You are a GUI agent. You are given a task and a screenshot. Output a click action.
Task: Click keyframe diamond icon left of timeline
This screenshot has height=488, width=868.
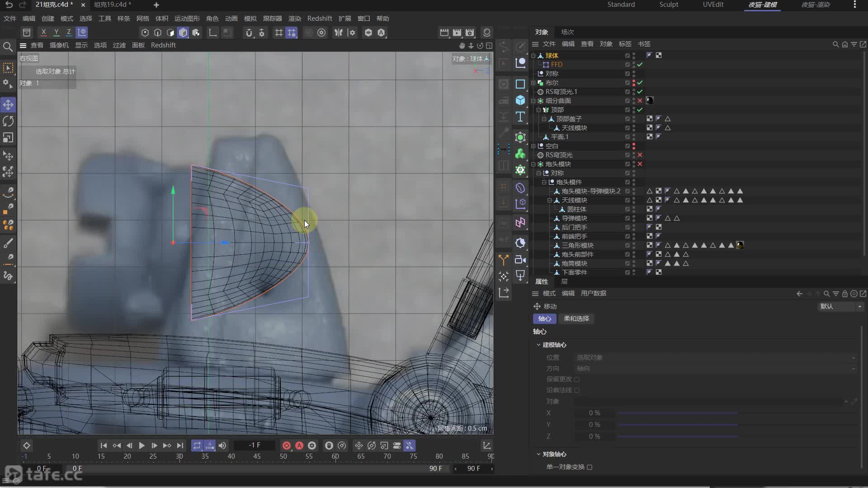[x=27, y=446]
